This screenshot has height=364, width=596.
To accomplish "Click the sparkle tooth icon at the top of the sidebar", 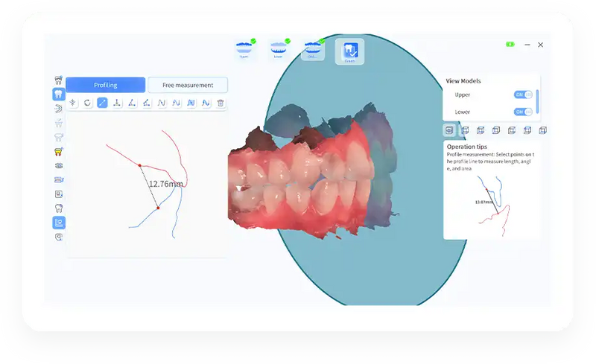I will coord(59,80).
